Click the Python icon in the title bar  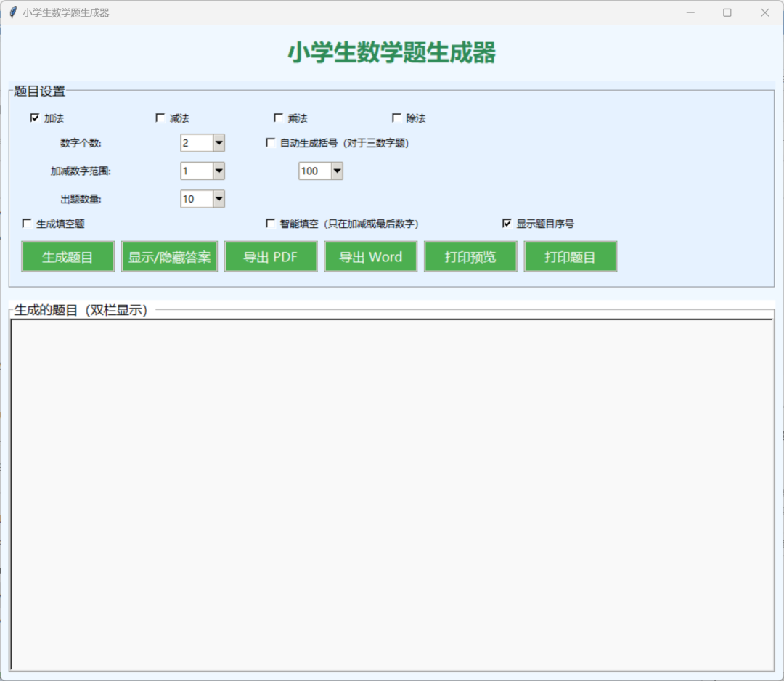[12, 12]
